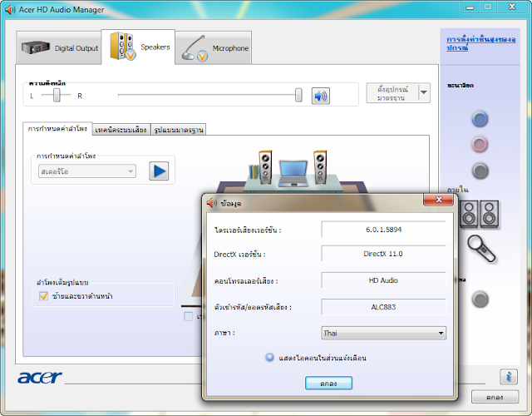Screen dimensions: 532x416
Task: Open the การกำหนดค่าลำโพง sub-tab
Action: [x=57, y=129]
